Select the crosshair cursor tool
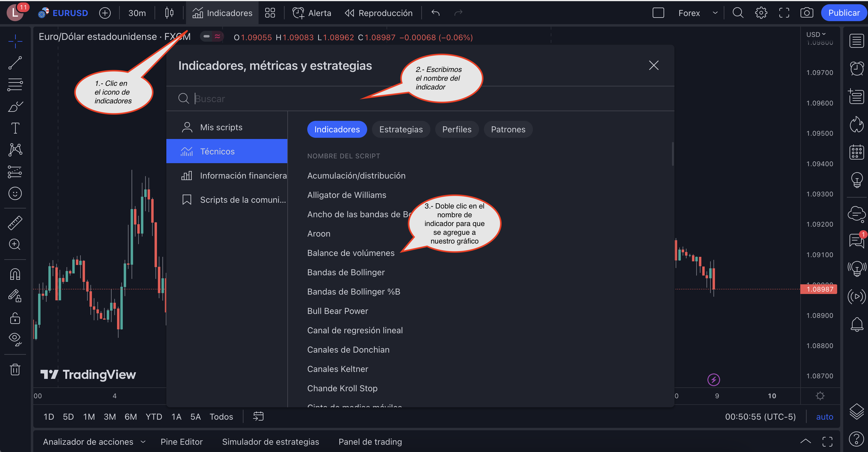The image size is (868, 452). [x=15, y=41]
